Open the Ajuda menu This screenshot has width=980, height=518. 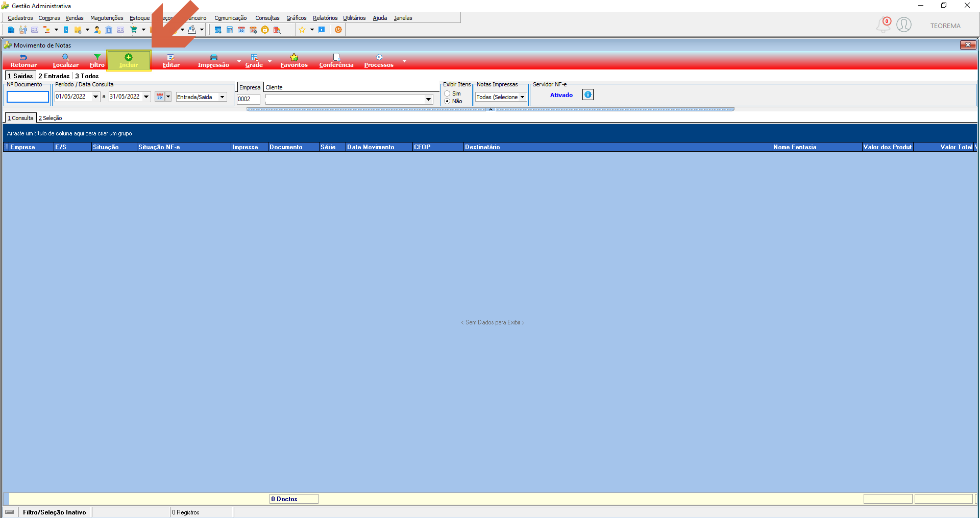(x=380, y=18)
